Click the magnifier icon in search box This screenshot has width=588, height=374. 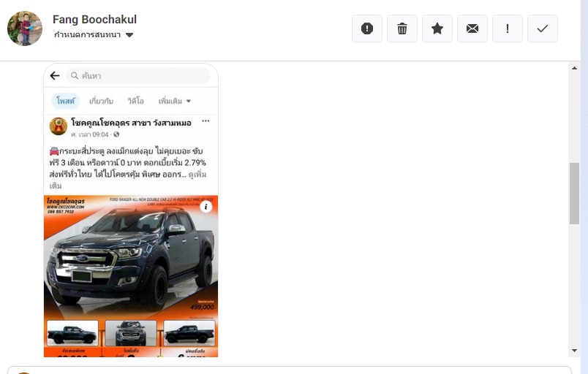tap(75, 76)
